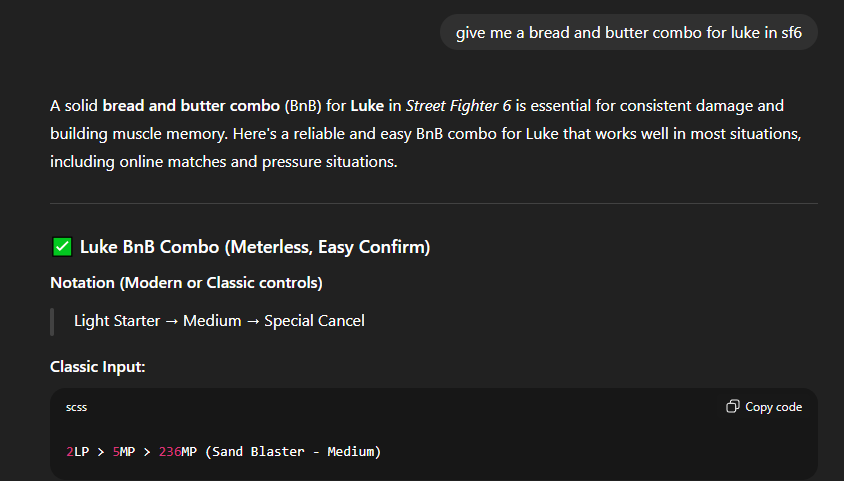844x481 pixels.
Task: Click "Special Cancel" in the blockquote
Action: point(314,321)
